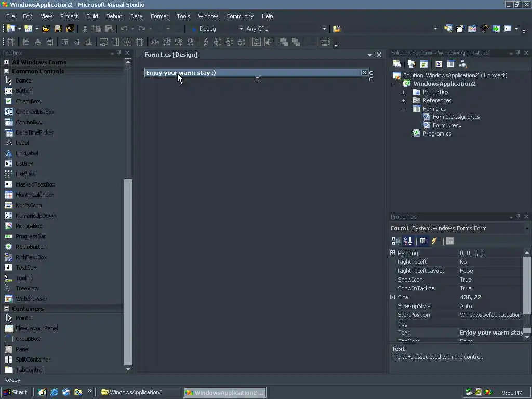Open Form1.Designer.cs in Solution Explorer
The image size is (532, 399).
[x=456, y=117]
